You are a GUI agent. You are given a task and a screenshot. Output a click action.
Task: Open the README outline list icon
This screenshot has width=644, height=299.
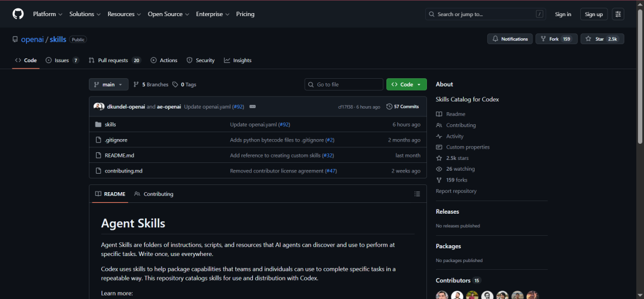point(417,194)
